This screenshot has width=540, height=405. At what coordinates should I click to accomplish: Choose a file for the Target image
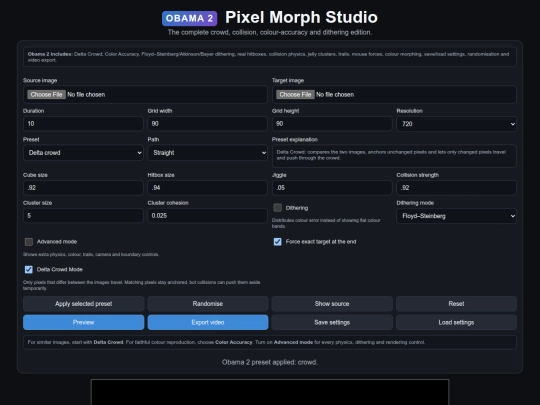[x=295, y=94]
